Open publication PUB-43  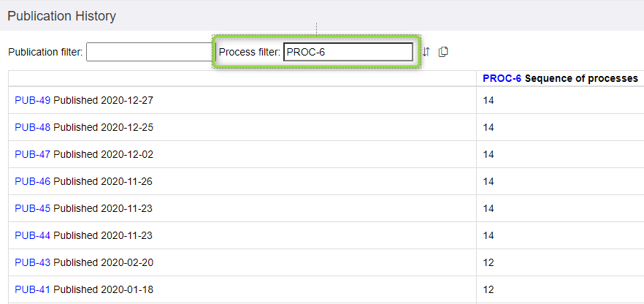click(x=32, y=262)
